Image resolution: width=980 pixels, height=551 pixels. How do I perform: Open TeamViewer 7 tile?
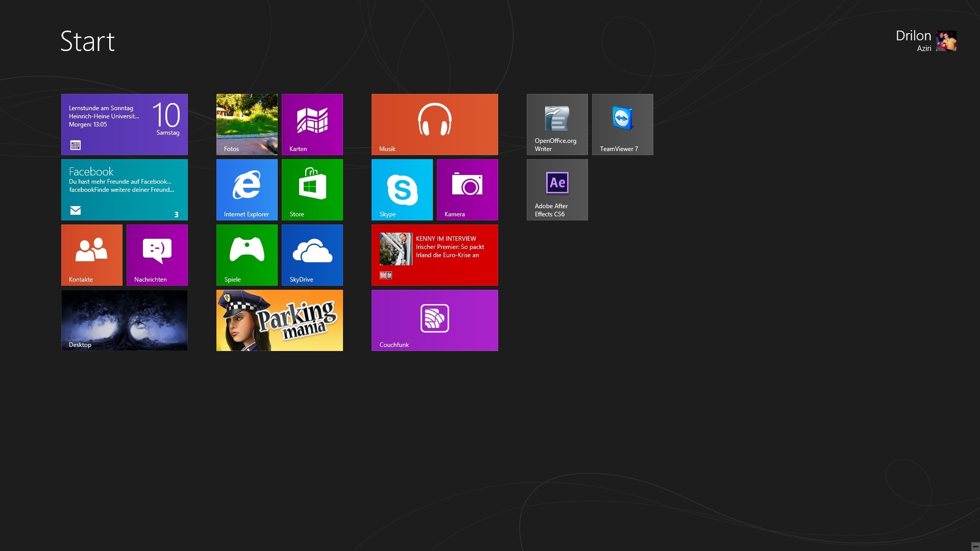pyautogui.click(x=622, y=124)
